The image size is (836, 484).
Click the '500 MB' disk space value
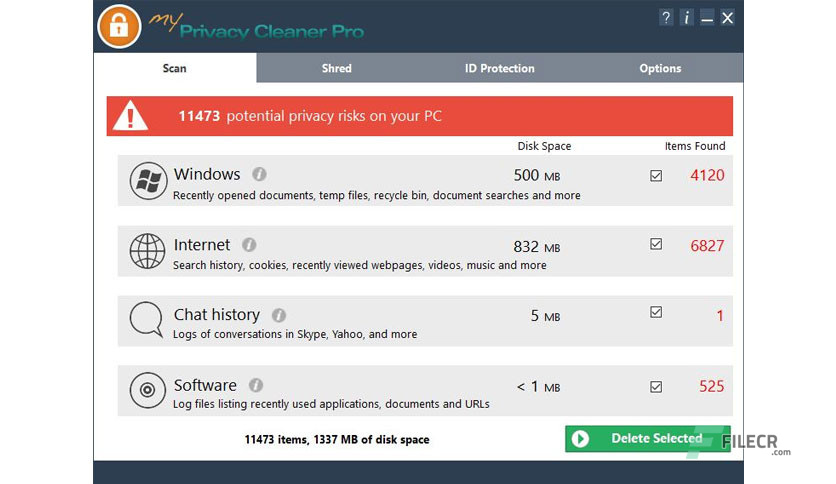pyautogui.click(x=536, y=175)
